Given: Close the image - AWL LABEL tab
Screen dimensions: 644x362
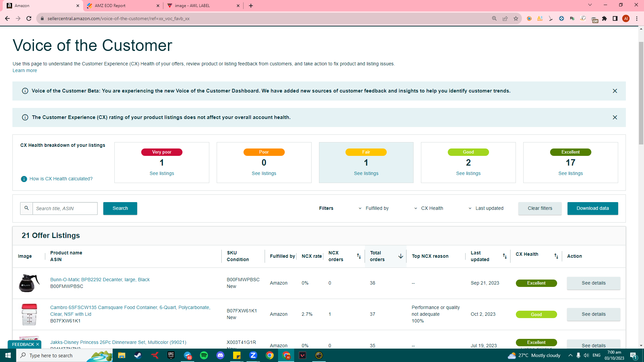Looking at the screenshot, I should (238, 6).
